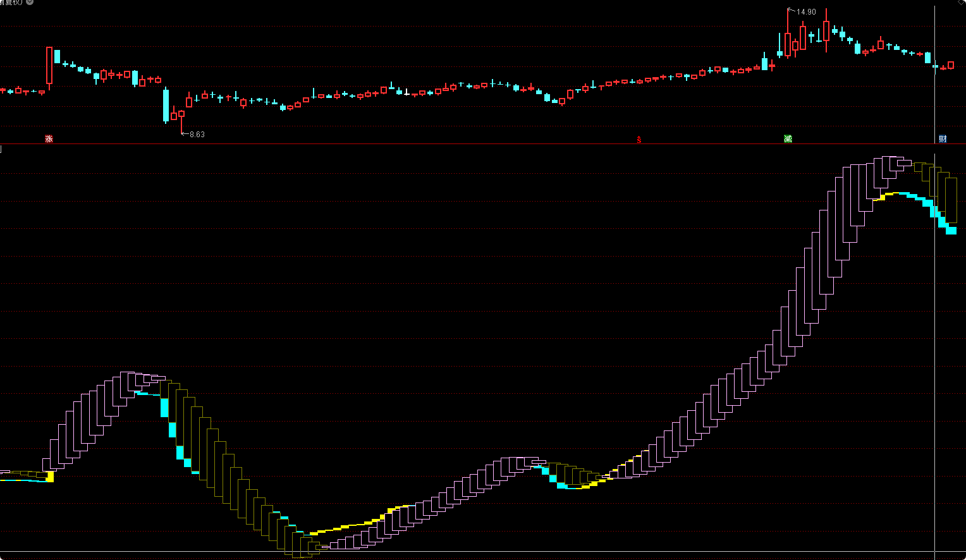Select the red candle with 14.90 high wick
The height and width of the screenshot is (560, 966).
coord(788,44)
